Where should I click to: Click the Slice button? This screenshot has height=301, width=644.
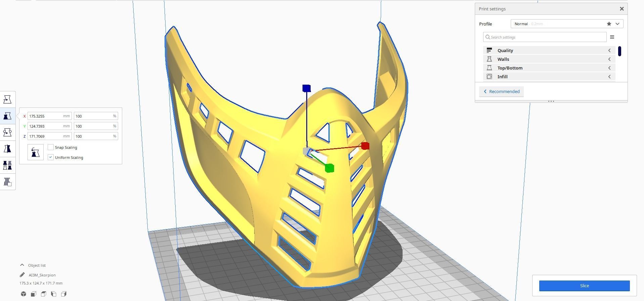click(584, 286)
